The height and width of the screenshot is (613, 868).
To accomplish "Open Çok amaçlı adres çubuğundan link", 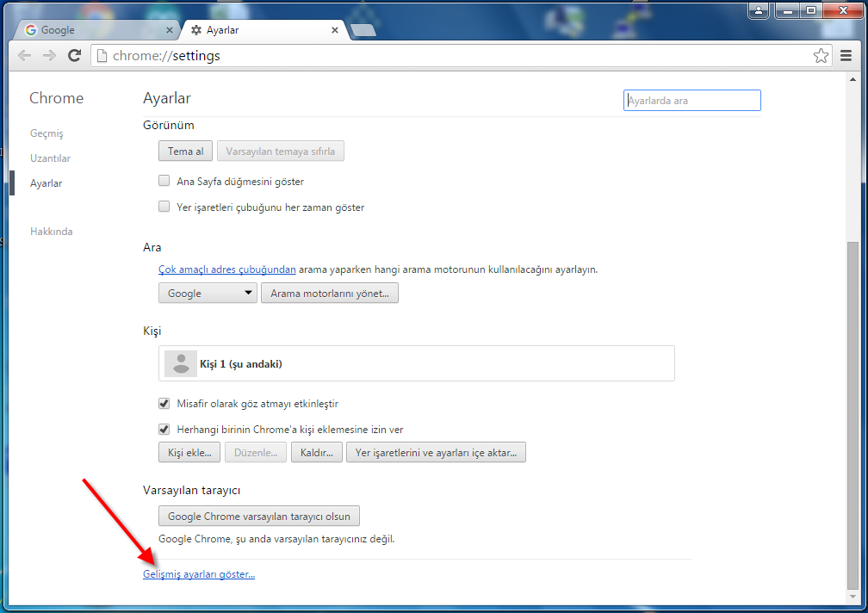I will pos(227,269).
